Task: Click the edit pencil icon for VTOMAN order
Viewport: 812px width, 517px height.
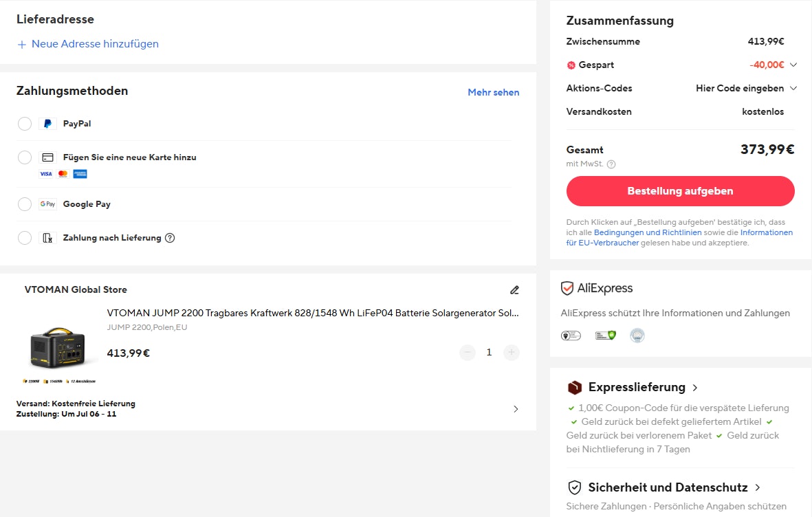Action: [514, 290]
